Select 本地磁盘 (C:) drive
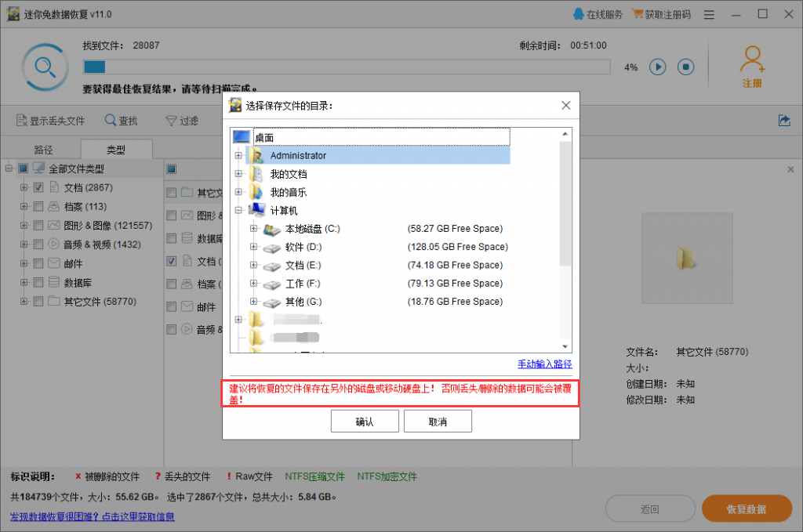Screen dimensions: 803x532 click(312, 229)
